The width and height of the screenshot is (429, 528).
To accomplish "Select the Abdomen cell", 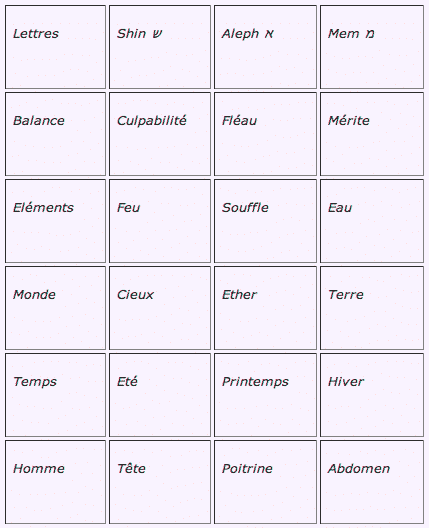I will (372, 482).
